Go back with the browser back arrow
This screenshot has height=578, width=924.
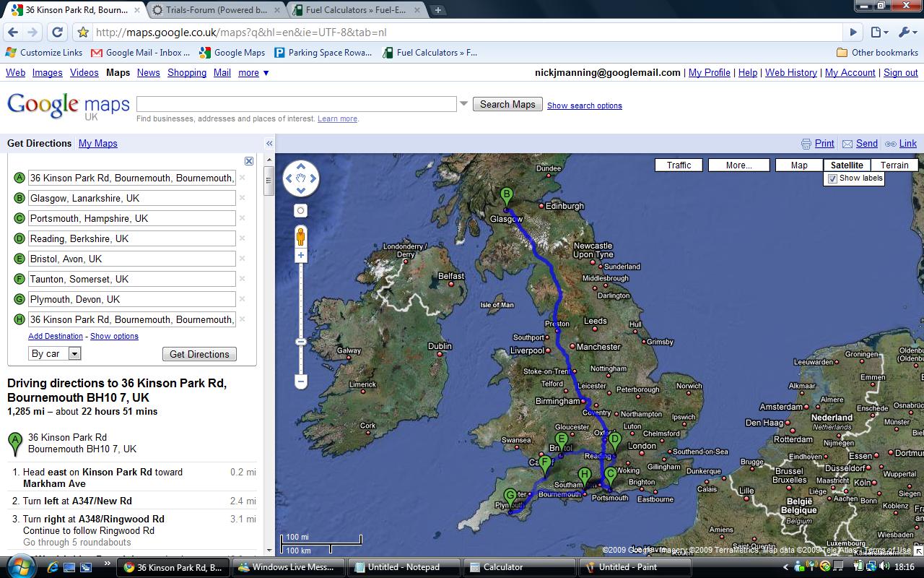[12, 33]
